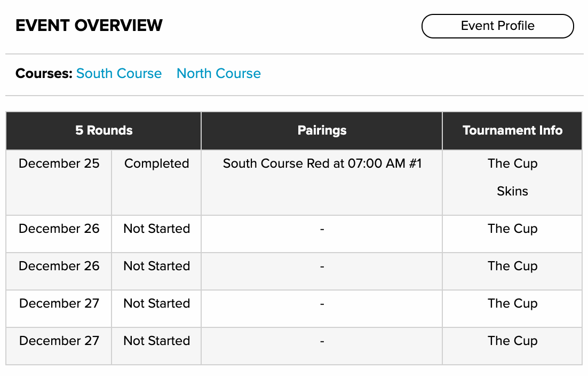The image size is (588, 376).
Task: Select the 5 Rounds column header
Action: click(x=104, y=131)
